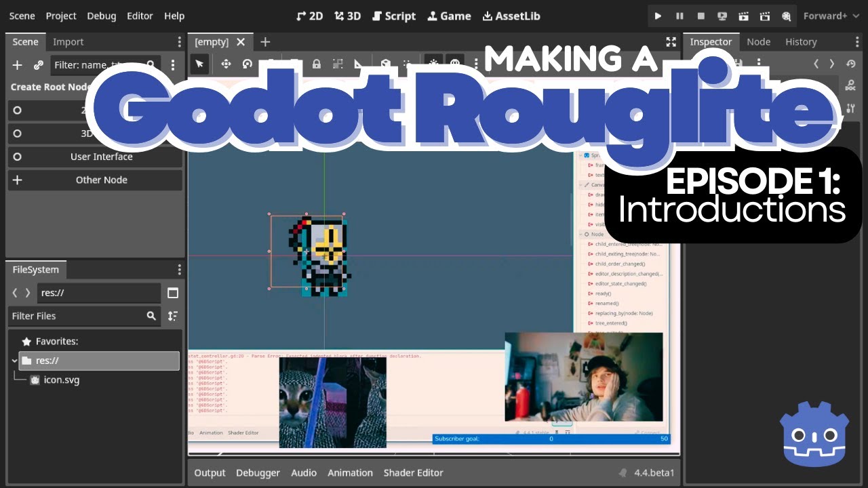Select the pixel knight sprite in viewport
Viewport: 868px width, 488px height.
[x=319, y=256]
